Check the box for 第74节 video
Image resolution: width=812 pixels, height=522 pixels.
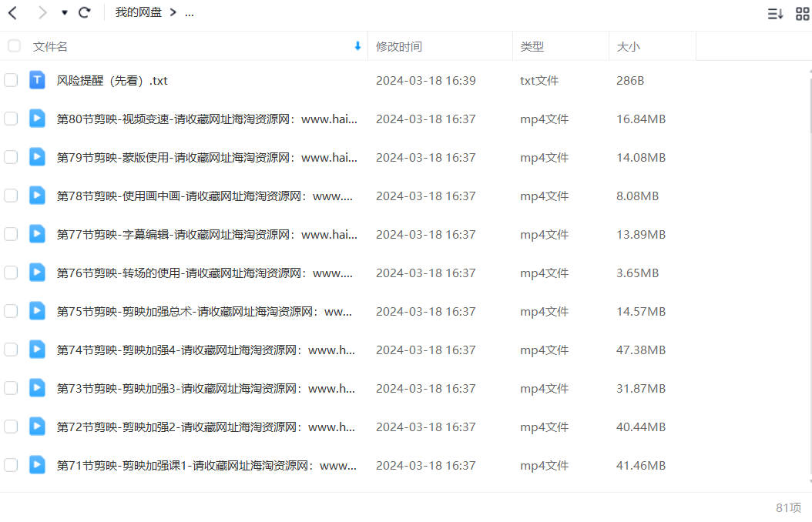click(11, 350)
